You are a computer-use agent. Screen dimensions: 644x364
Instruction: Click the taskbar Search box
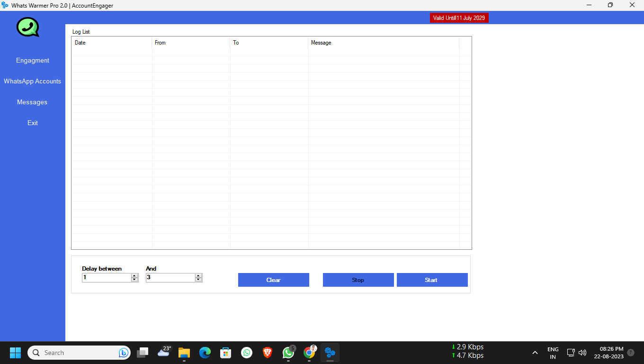(x=79, y=353)
